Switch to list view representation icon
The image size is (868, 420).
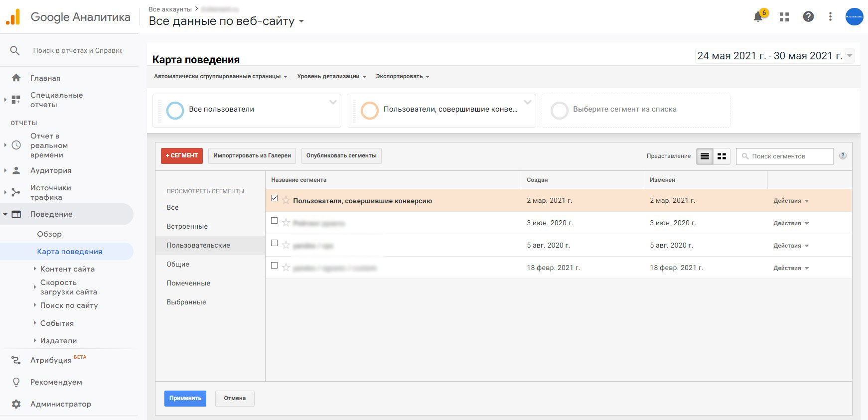click(x=705, y=156)
